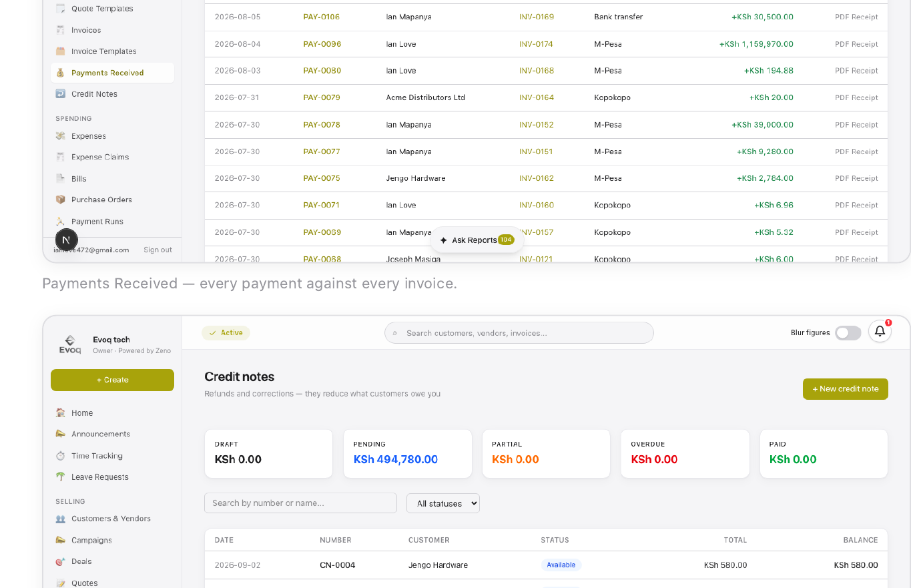Open Deals in the sidebar
The image size is (911, 588).
[x=81, y=561]
